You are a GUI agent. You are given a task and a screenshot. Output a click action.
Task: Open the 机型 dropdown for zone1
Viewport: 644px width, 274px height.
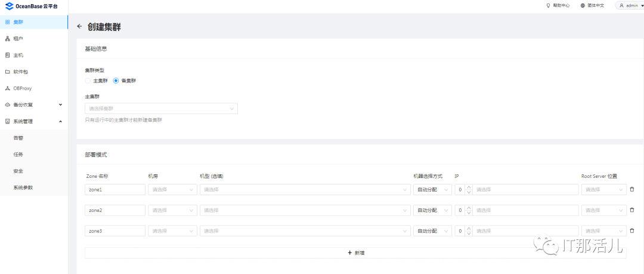(305, 190)
